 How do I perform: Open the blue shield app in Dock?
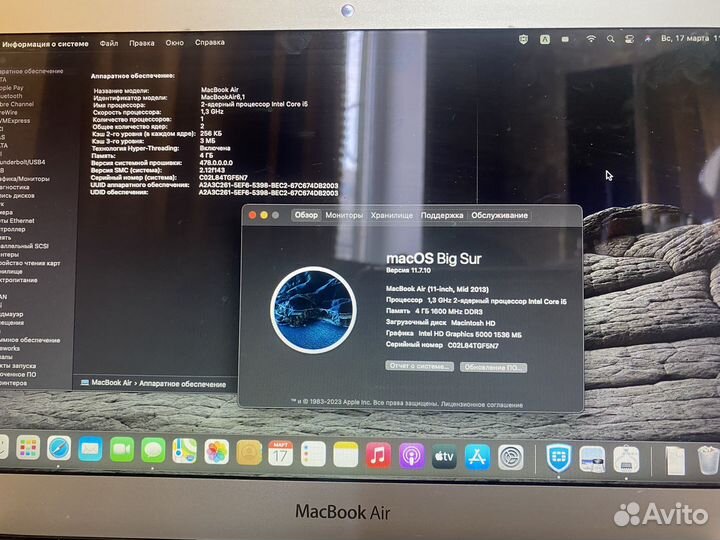click(x=558, y=458)
